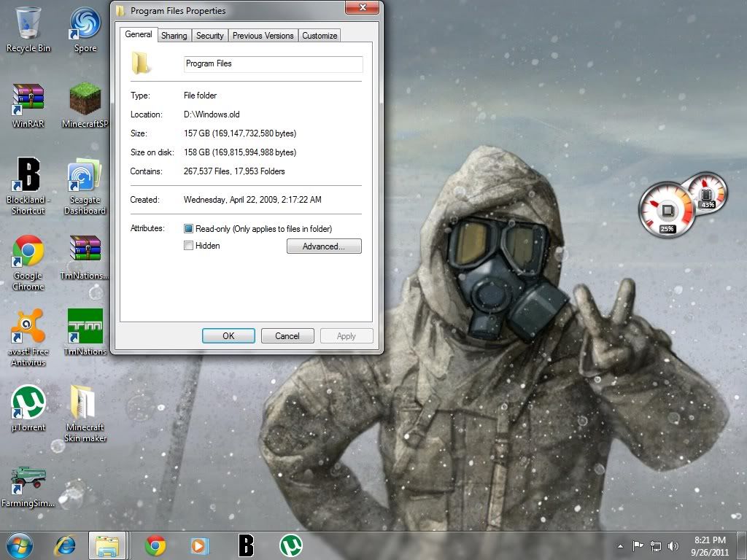Click the size on disk value 158 GB
This screenshot has height=560, width=747.
coord(240,152)
